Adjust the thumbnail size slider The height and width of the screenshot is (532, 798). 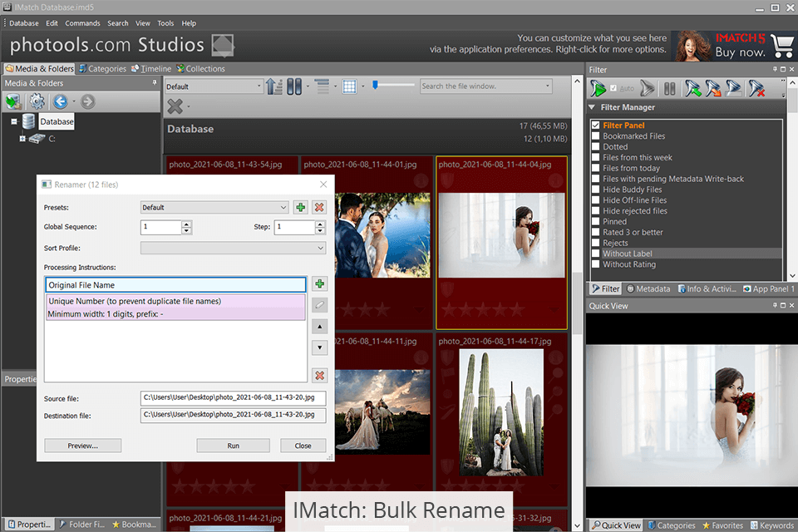tap(375, 85)
